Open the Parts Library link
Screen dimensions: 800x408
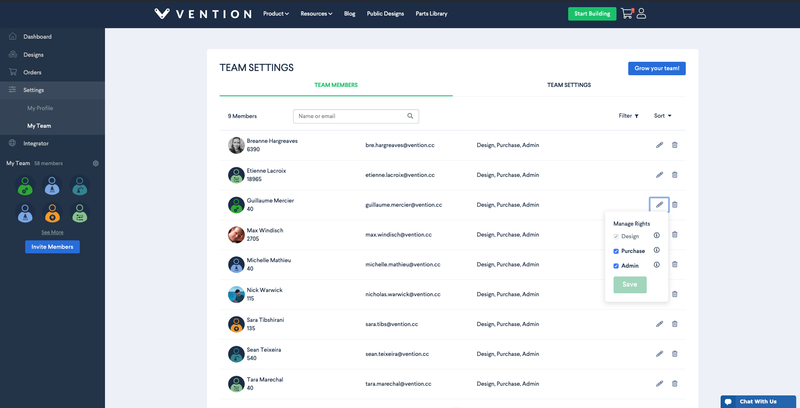pos(431,14)
